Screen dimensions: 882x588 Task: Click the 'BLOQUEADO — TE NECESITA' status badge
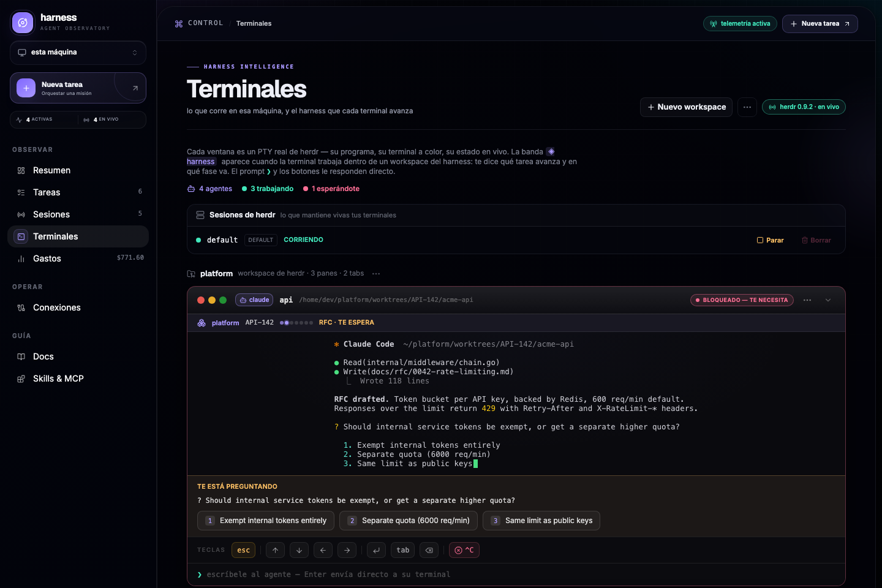point(742,300)
